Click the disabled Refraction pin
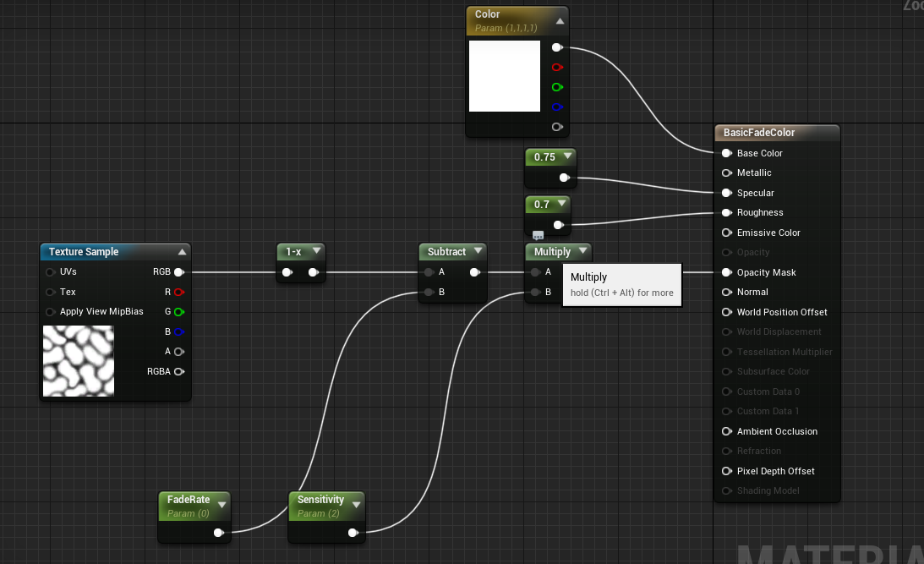This screenshot has height=564, width=924. [726, 451]
